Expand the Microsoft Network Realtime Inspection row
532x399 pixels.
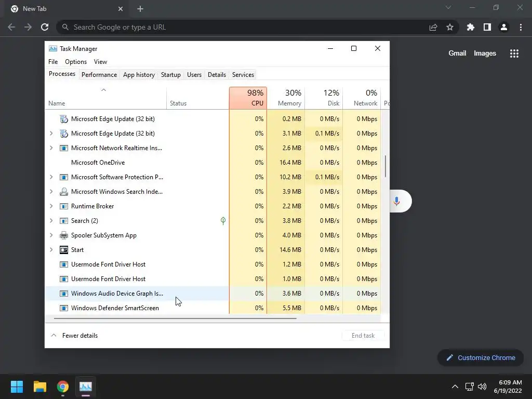click(x=51, y=148)
